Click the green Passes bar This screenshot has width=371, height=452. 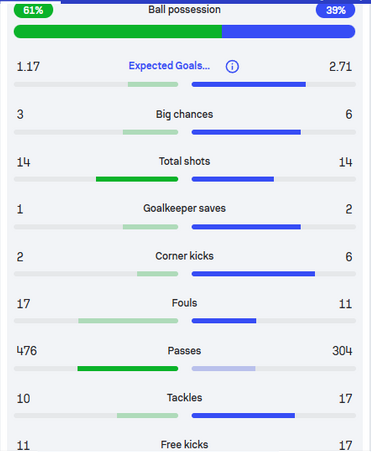tap(128, 369)
